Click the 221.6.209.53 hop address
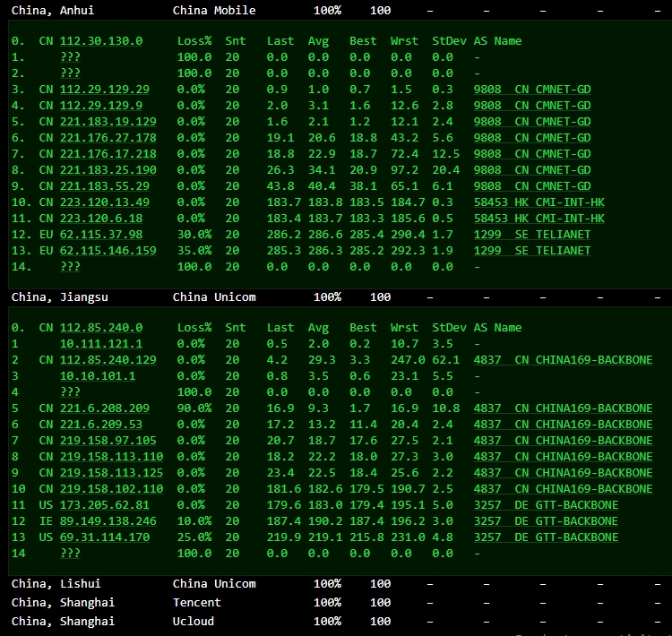The image size is (672, 636). [101, 425]
